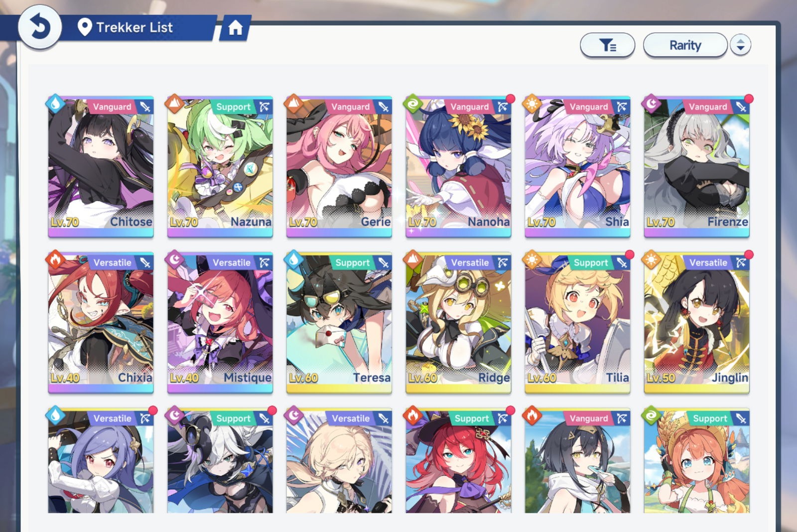Click Nanoha's wind element icon
This screenshot has height=532, width=797.
[413, 104]
